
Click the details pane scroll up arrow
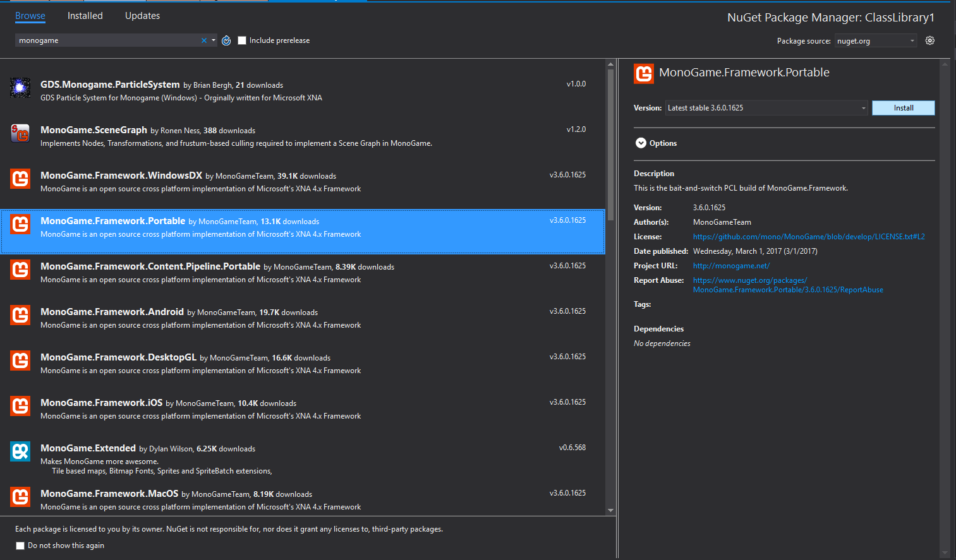pos(945,64)
